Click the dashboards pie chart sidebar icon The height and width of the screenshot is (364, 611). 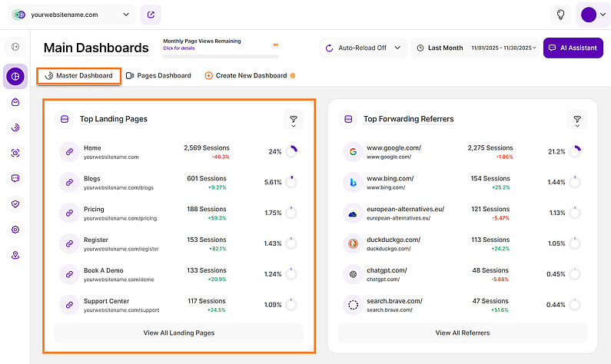tap(15, 77)
